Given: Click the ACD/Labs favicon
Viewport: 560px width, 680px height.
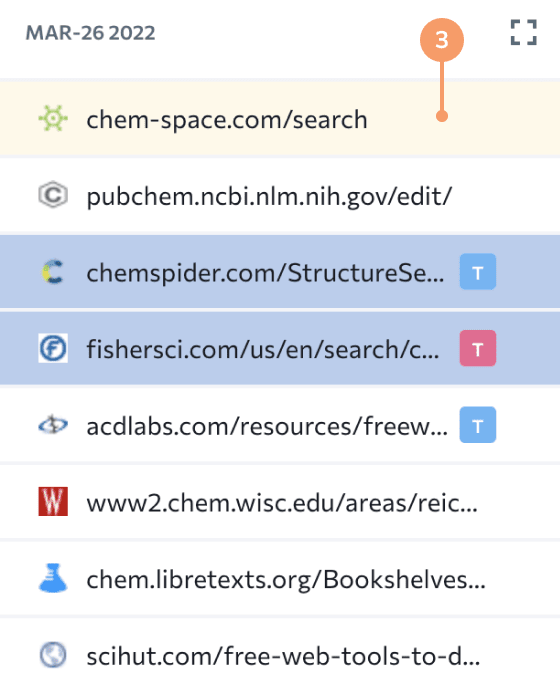Looking at the screenshot, I should pos(53,425).
